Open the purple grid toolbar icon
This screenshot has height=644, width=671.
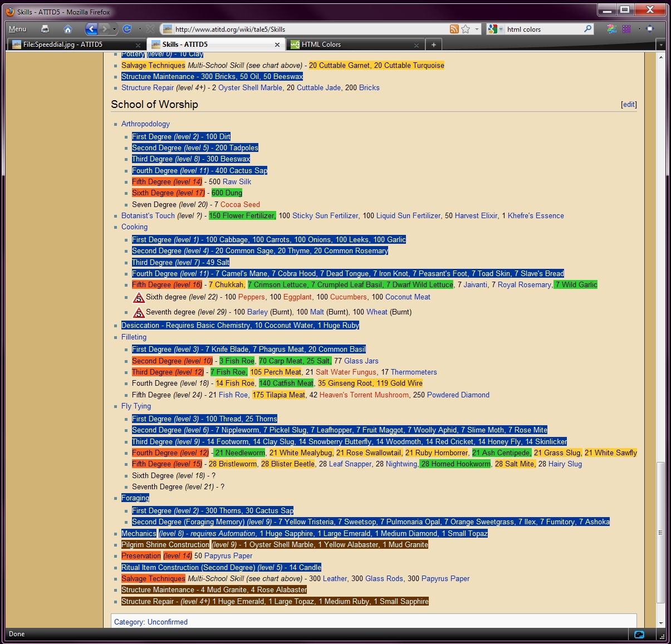point(626,29)
